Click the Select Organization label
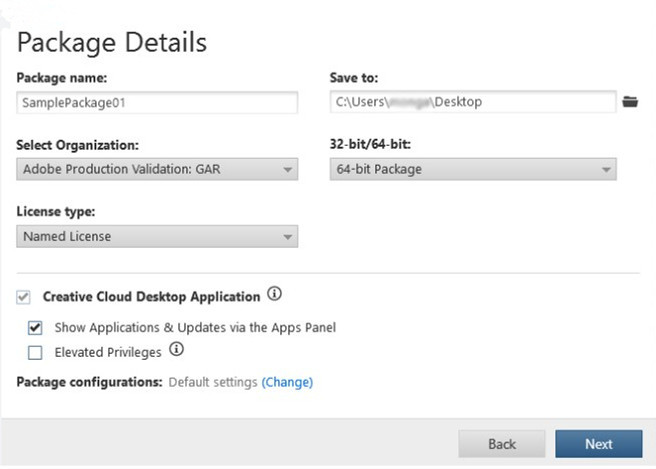Viewport: 656px width, 469px height. pos(78,145)
